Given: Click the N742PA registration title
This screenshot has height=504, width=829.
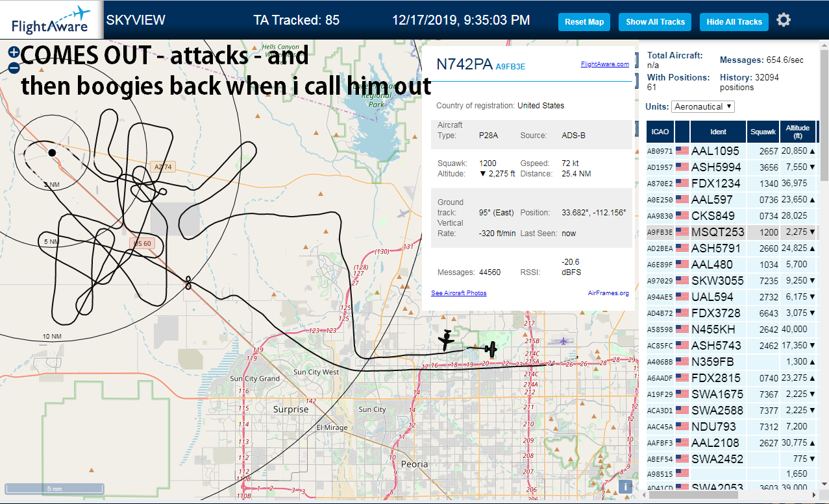Looking at the screenshot, I should click(x=464, y=64).
